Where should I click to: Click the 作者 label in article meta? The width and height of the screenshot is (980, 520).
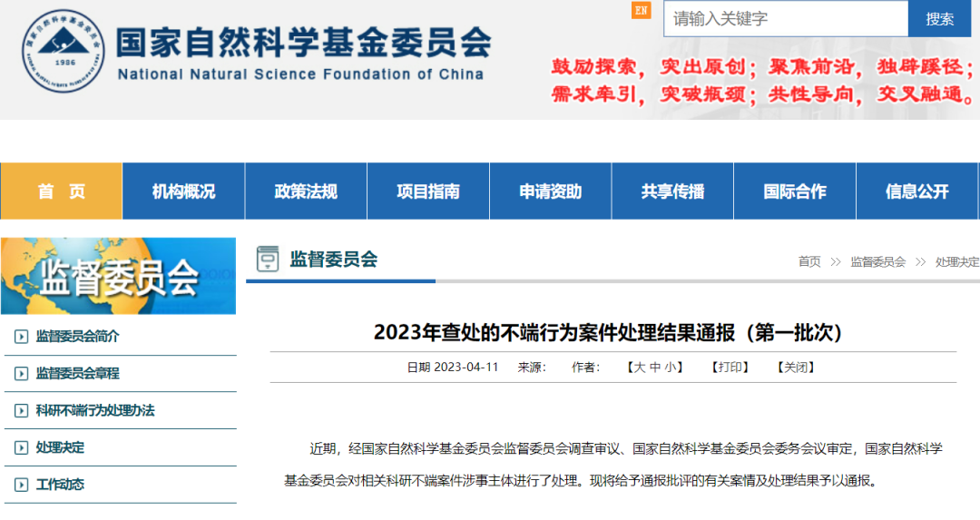(x=585, y=368)
